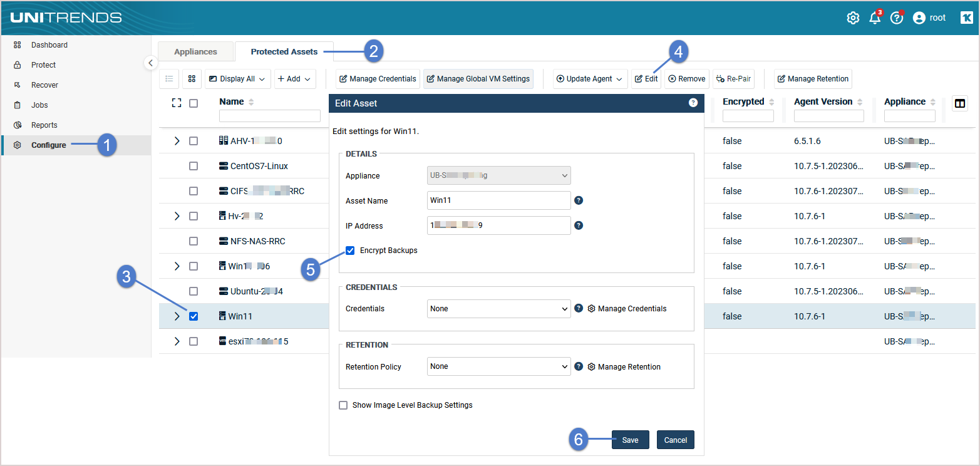This screenshot has width=980, height=466.
Task: Open column chooser icon
Action: (x=960, y=103)
